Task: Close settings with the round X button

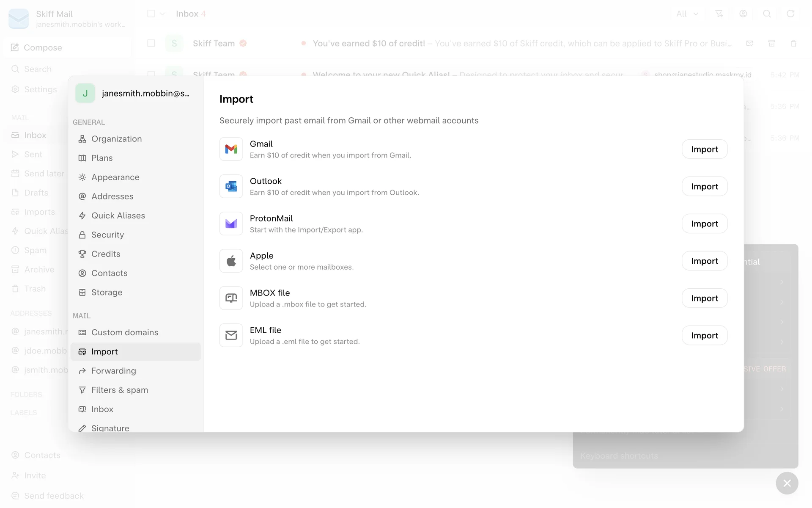Action: coord(787,483)
